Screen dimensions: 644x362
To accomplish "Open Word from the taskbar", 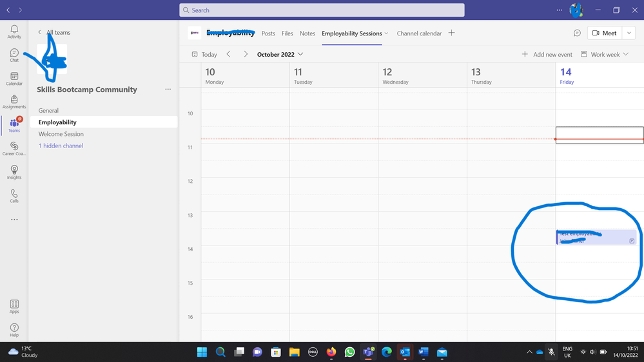I will point(424,352).
